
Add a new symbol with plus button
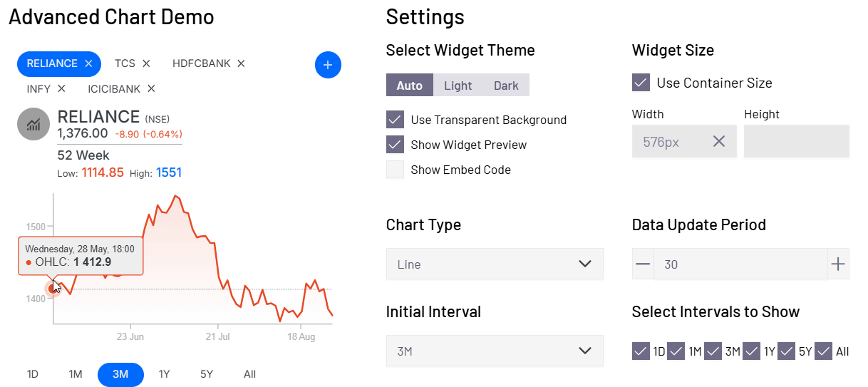click(x=328, y=65)
